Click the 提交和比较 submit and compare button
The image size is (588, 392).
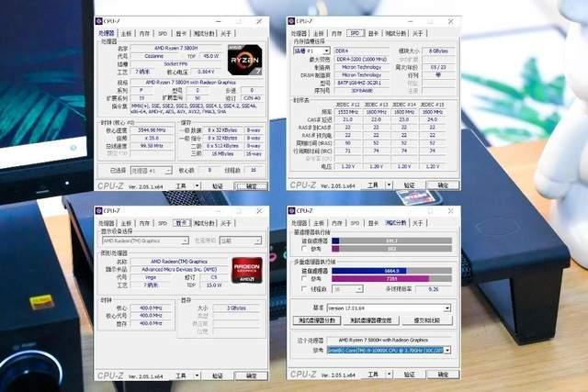pos(426,320)
